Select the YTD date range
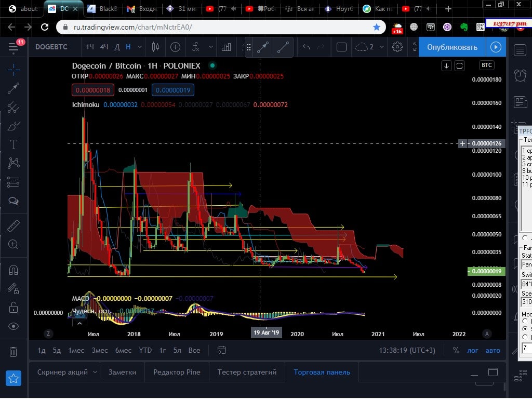This screenshot has width=532, height=399. coord(145,351)
